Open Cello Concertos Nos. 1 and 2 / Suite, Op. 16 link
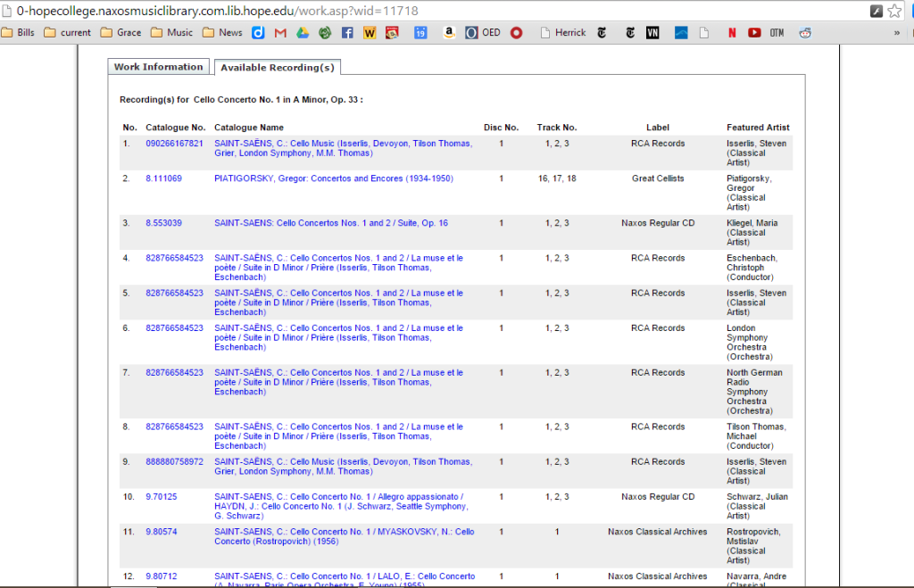Viewport: 914px width, 588px height. (x=331, y=222)
